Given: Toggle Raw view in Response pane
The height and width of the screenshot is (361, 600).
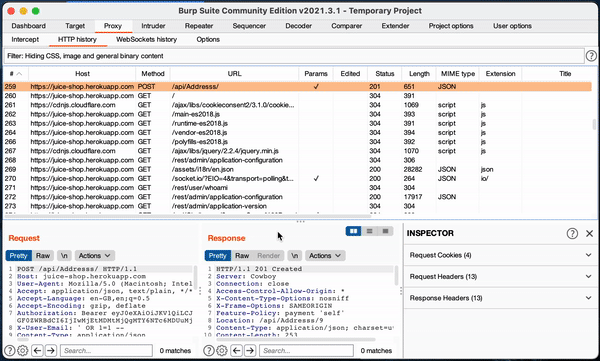Looking at the screenshot, I should click(242, 255).
